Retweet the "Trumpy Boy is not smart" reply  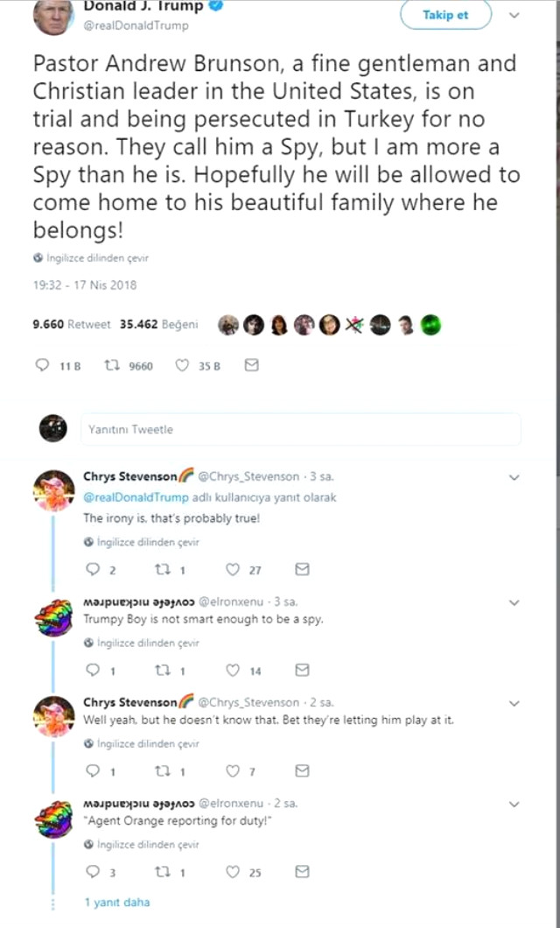(161, 671)
